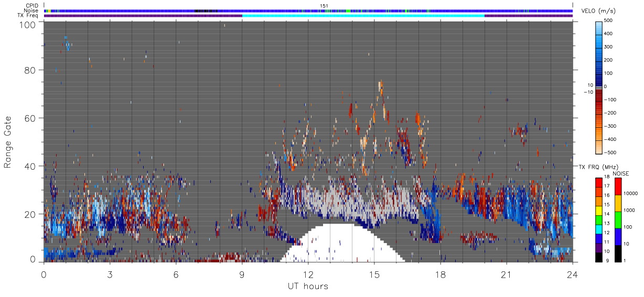
Task: Click the TX Freq row label
Action: (x=28, y=16)
